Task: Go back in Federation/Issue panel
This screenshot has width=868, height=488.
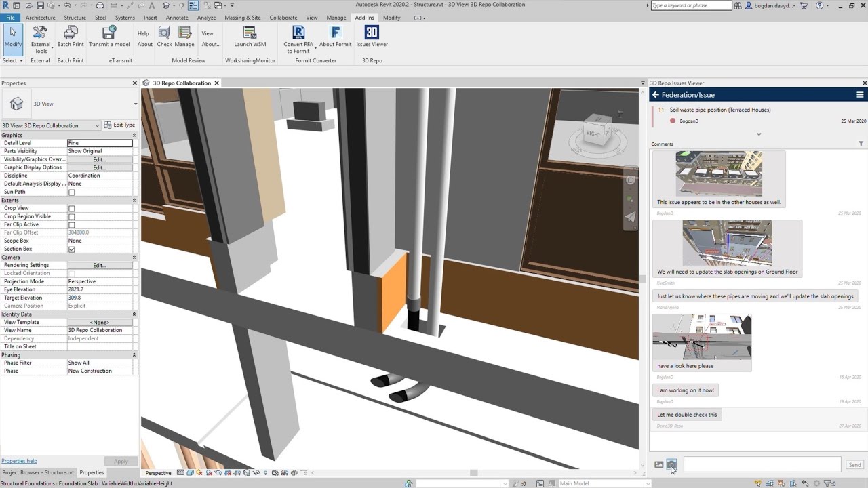Action: point(656,95)
